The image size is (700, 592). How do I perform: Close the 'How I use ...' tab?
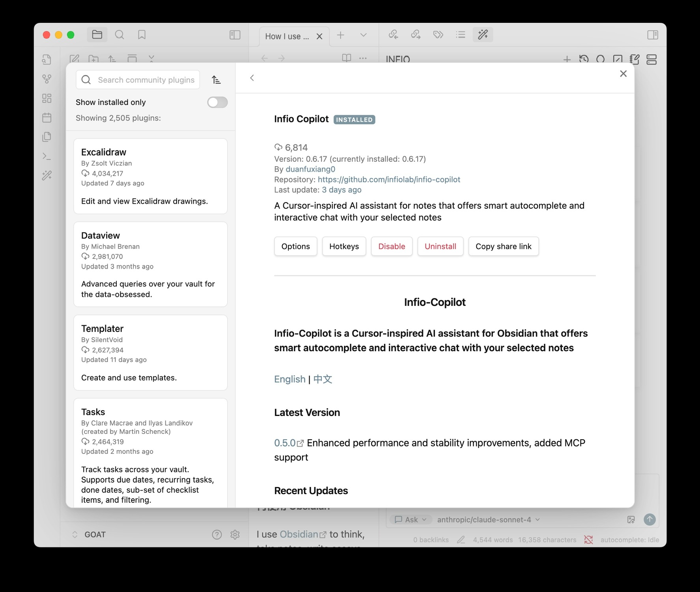pyautogui.click(x=319, y=36)
